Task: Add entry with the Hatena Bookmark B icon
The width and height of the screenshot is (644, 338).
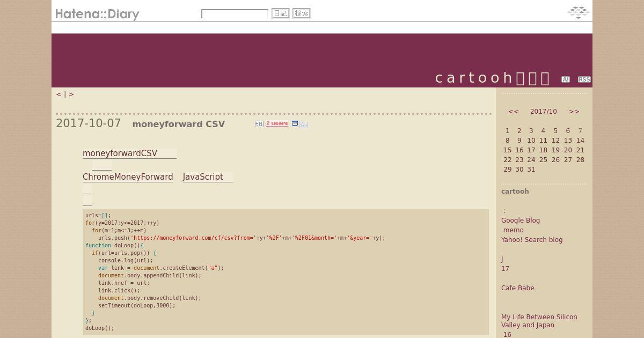Action: 259,124
